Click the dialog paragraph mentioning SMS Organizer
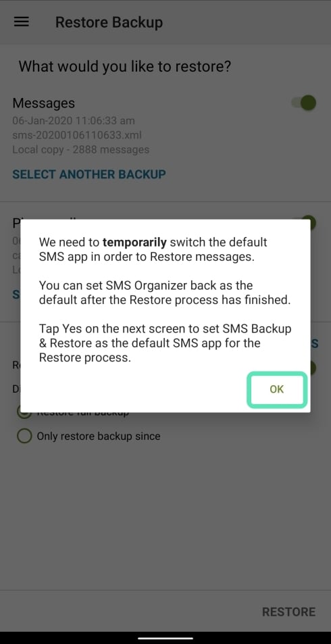Viewport: 331px width, 644px height. (165, 293)
